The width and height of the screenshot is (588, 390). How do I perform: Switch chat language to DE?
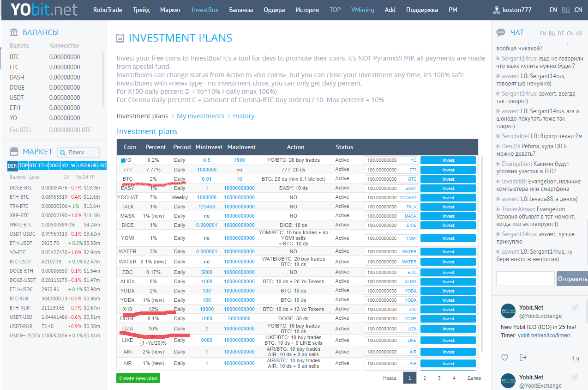click(x=561, y=33)
